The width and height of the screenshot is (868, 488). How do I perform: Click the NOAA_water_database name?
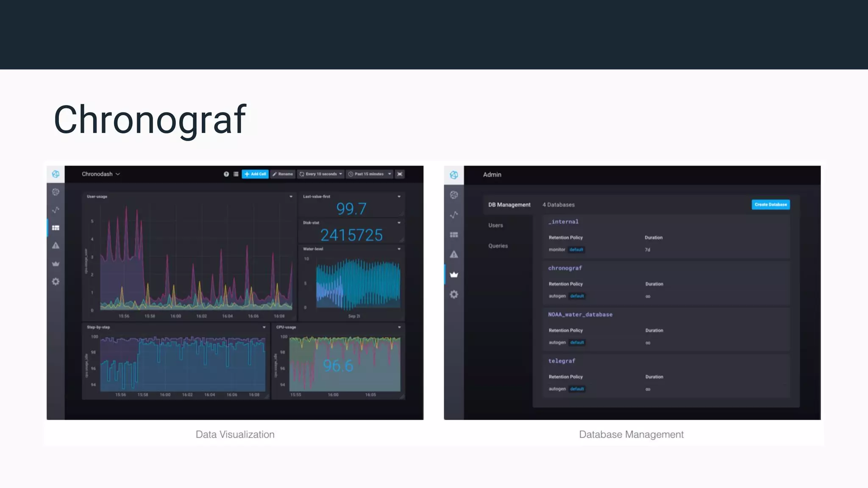pos(580,314)
